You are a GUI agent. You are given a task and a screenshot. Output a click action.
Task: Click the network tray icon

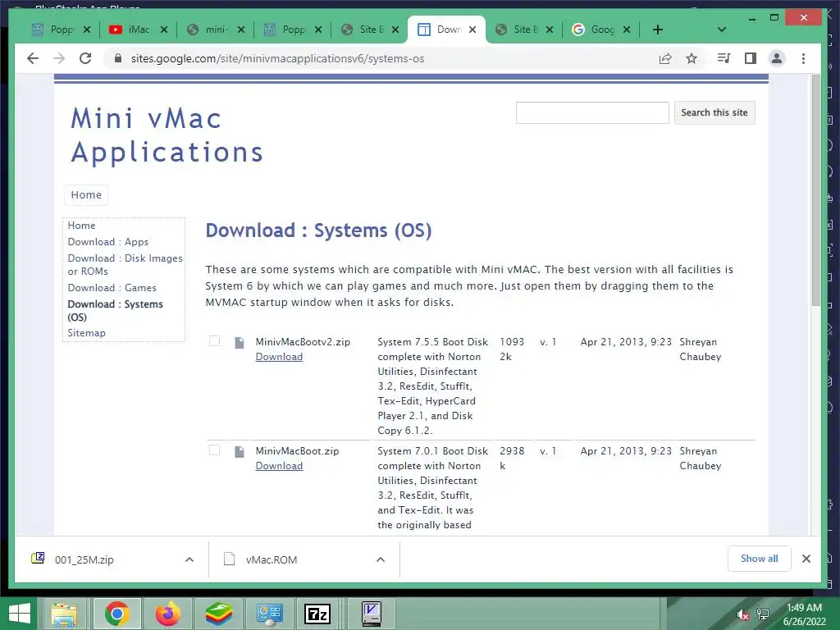coord(763,614)
